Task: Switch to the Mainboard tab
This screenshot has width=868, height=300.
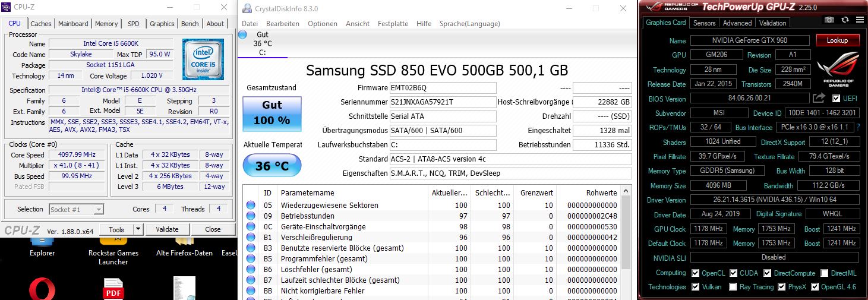Action: pos(73,24)
